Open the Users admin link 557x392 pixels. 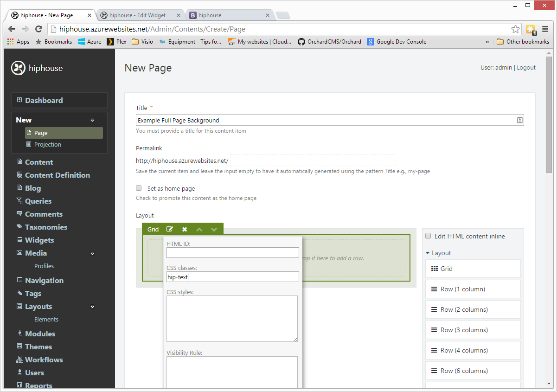tap(34, 373)
